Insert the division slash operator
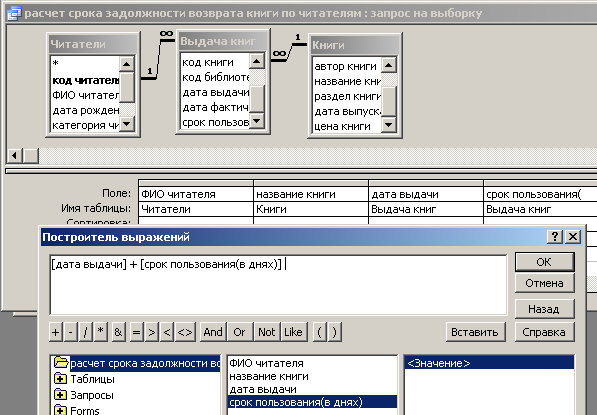The image size is (597, 415). pos(85,332)
